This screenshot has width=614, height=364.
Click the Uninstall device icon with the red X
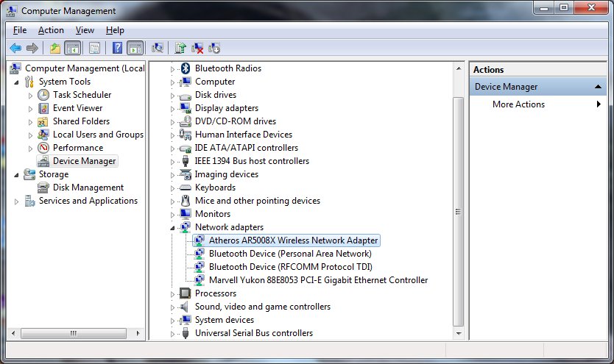(x=197, y=48)
